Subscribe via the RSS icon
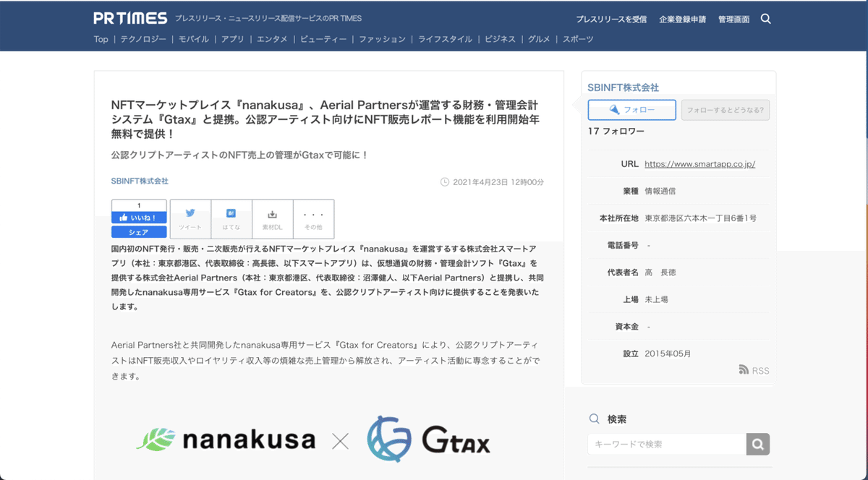This screenshot has width=868, height=480. (x=754, y=370)
